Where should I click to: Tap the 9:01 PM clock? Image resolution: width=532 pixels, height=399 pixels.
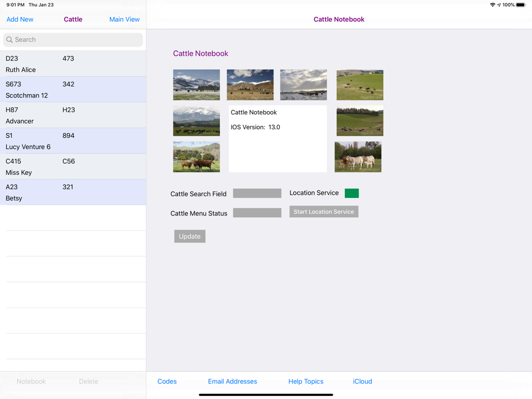tap(15, 5)
